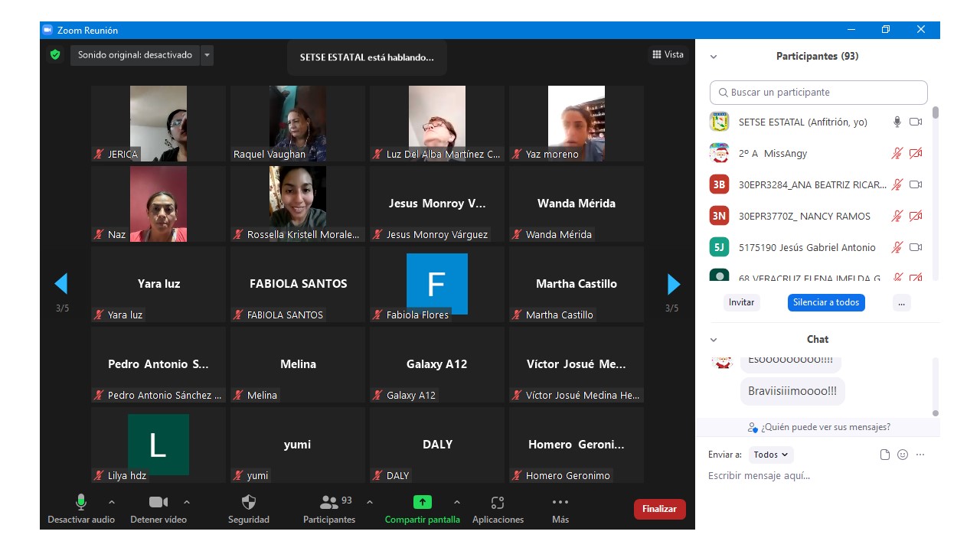This screenshot has height=551, width=980.
Task: Open the Vista layout menu
Action: (668, 54)
